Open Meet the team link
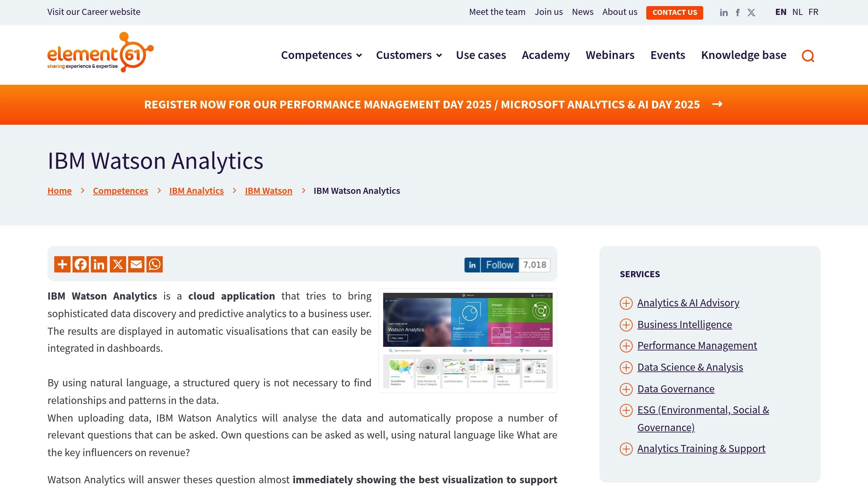Screen dimensions: 868x488 (497, 12)
